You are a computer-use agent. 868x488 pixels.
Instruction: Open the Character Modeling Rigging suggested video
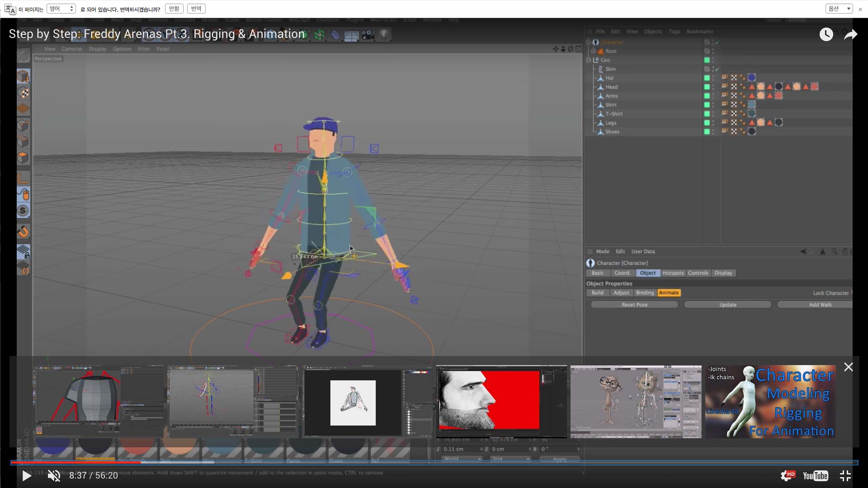click(x=770, y=401)
